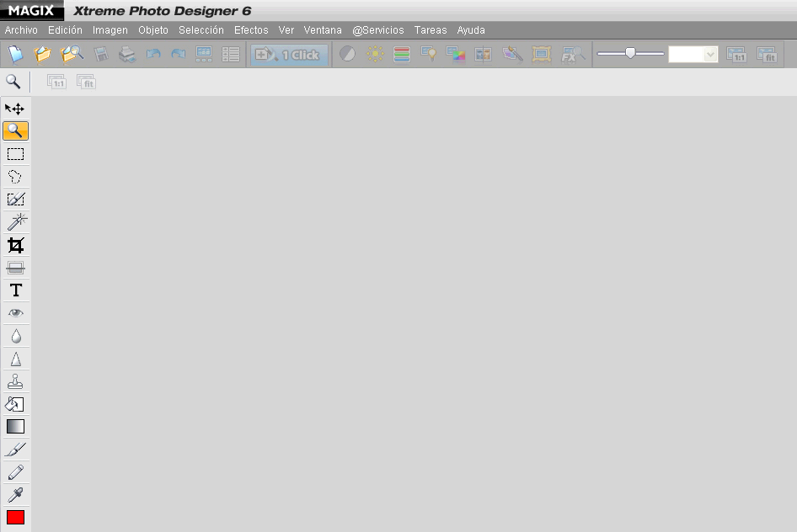This screenshot has height=532, width=797.
Task: Select the Text tool
Action: (15, 290)
